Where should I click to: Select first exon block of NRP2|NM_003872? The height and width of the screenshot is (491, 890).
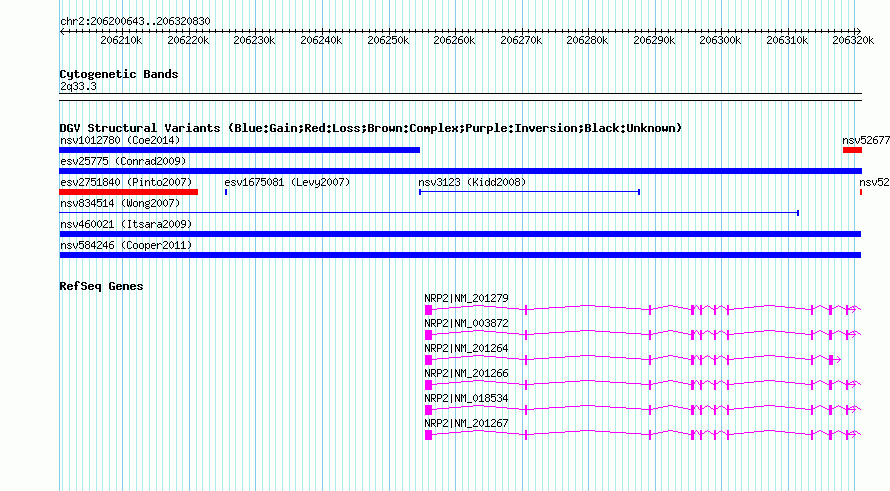pyautogui.click(x=429, y=334)
